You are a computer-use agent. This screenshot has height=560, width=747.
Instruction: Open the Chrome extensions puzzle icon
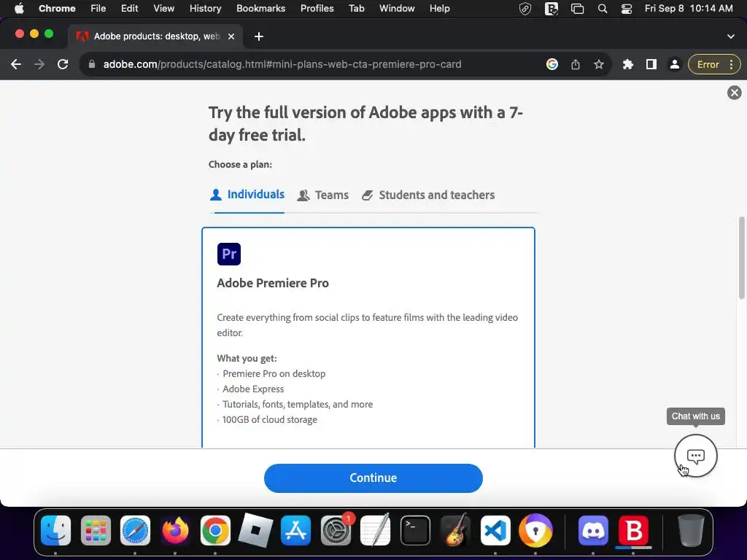pyautogui.click(x=628, y=64)
